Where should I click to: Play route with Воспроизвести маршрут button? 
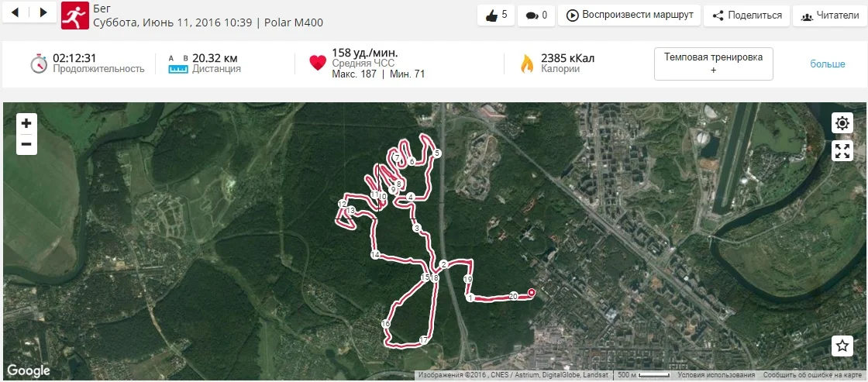(629, 15)
